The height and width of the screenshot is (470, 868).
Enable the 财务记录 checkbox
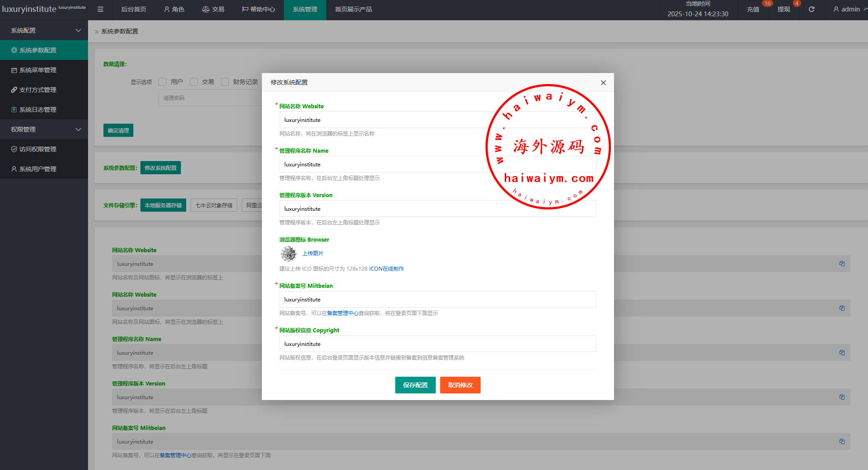[225, 82]
